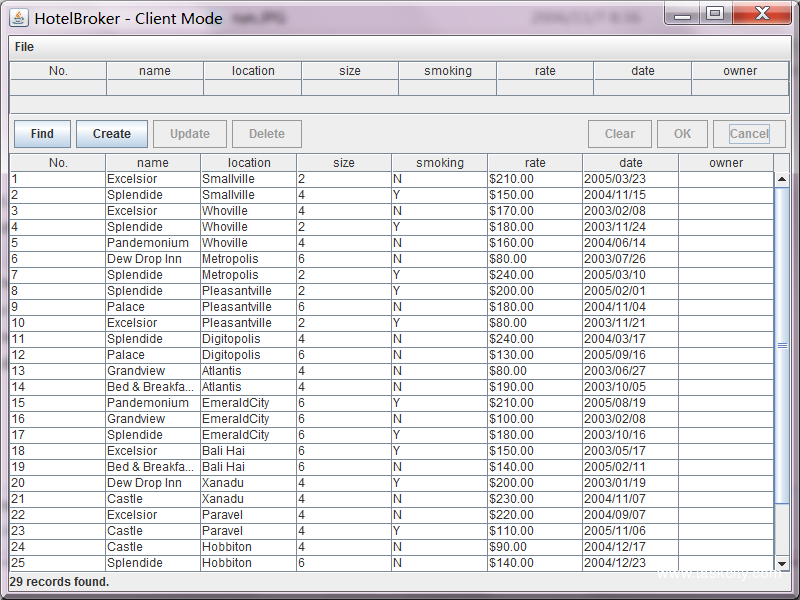Click the Delete button

(x=267, y=134)
